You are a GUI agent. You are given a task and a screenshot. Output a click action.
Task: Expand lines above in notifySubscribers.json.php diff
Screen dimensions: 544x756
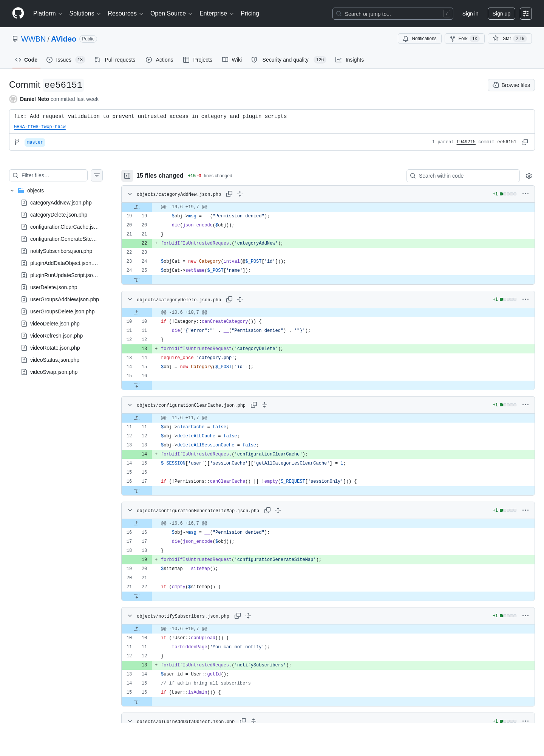pyautogui.click(x=137, y=629)
